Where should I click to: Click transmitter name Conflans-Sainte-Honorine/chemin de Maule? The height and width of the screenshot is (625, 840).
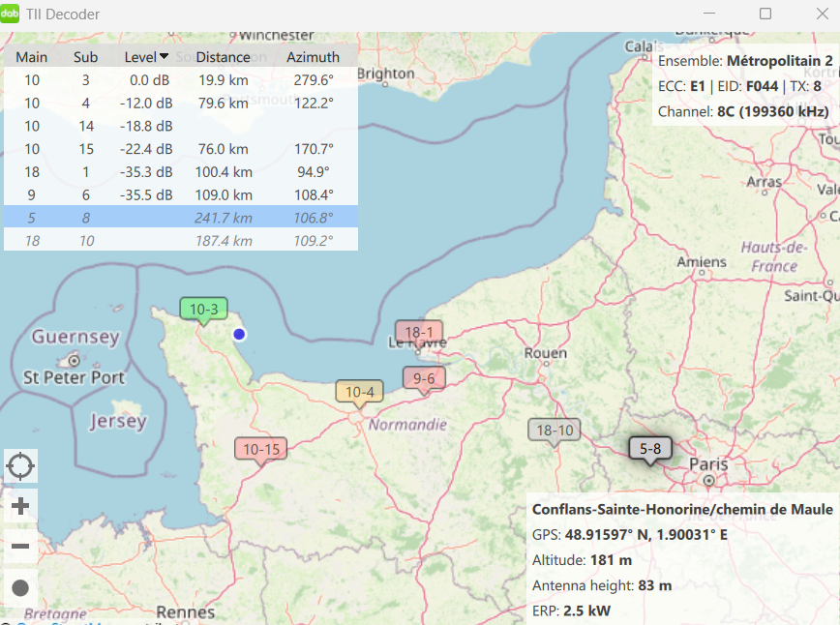click(682, 509)
